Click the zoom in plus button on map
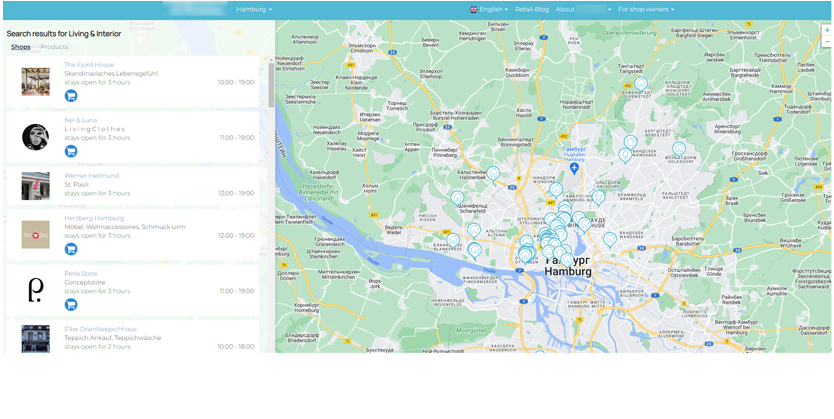 (827, 30)
